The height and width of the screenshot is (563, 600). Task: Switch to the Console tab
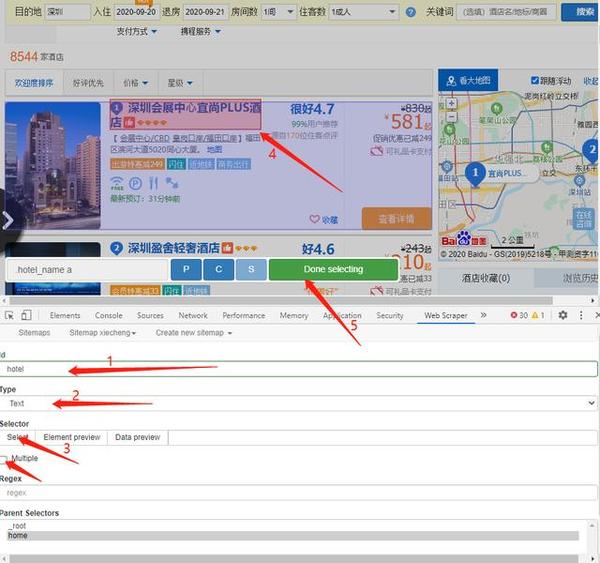pos(109,315)
